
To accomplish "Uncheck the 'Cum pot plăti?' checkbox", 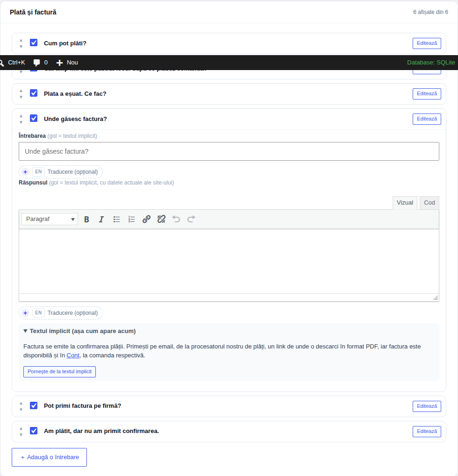I will 34,43.
